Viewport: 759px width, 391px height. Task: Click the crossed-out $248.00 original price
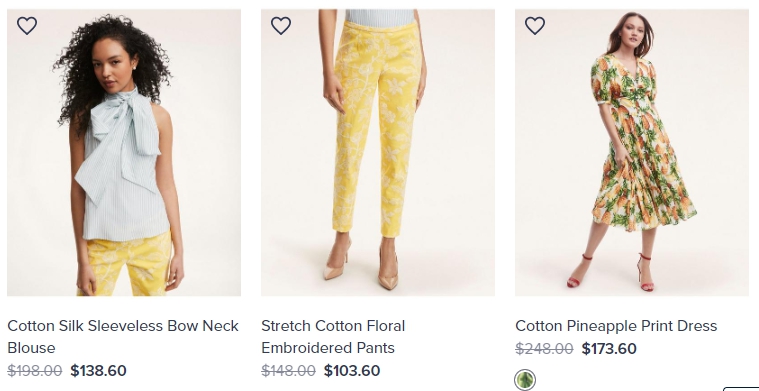[544, 349]
